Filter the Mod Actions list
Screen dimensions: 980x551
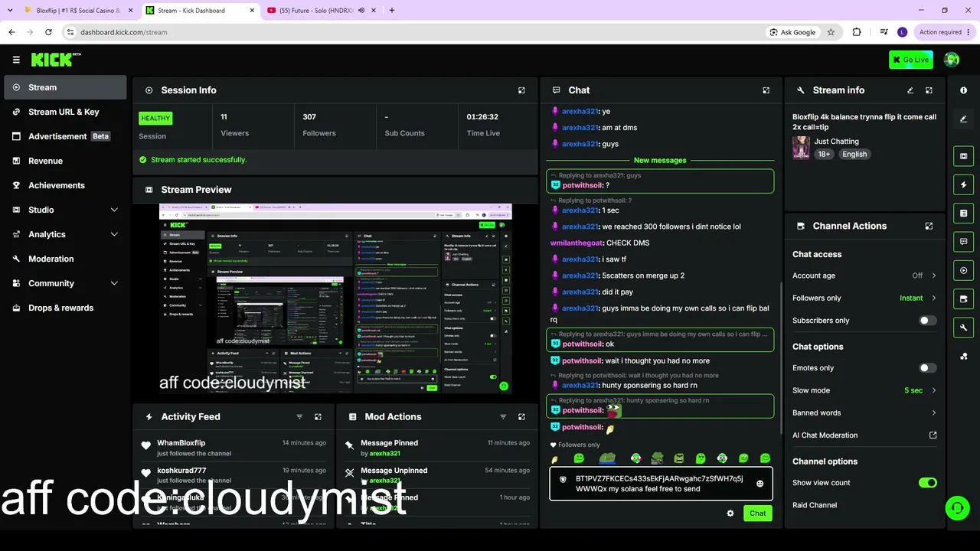coord(503,417)
